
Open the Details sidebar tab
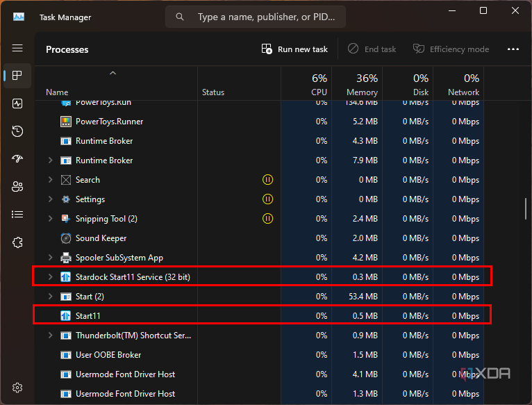tap(17, 215)
